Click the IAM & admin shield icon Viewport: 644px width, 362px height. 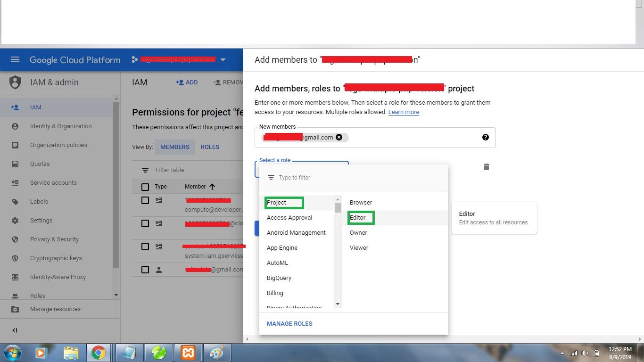pos(15,82)
